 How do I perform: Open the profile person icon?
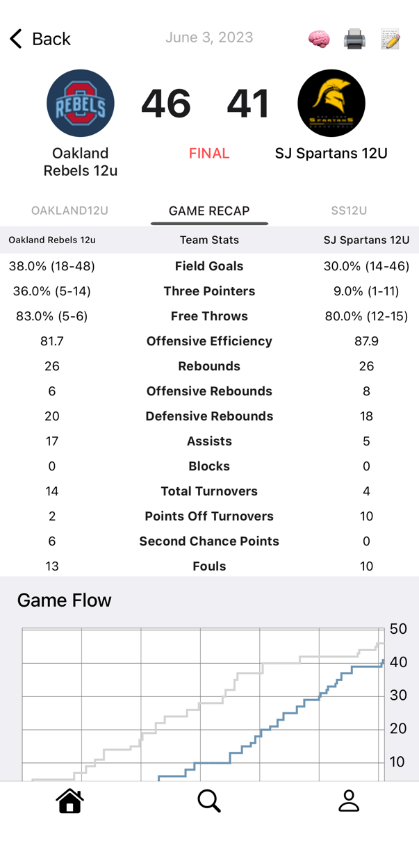348,801
